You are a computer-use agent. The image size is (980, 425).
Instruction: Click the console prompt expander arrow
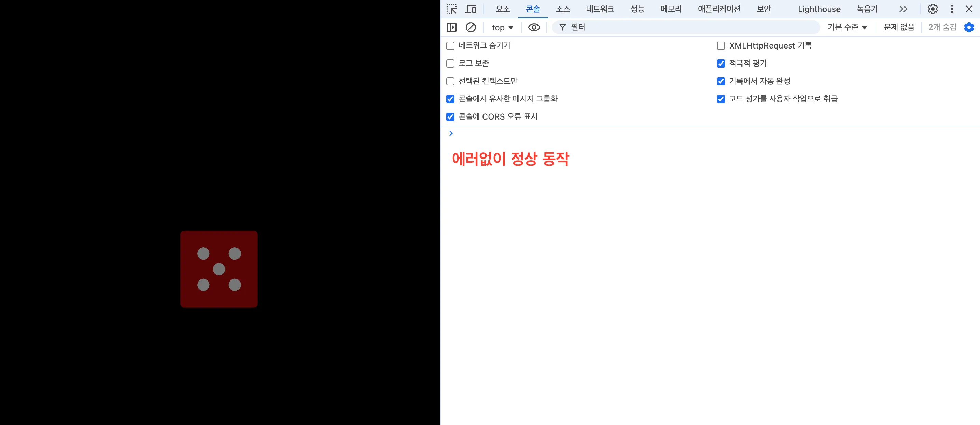(451, 133)
